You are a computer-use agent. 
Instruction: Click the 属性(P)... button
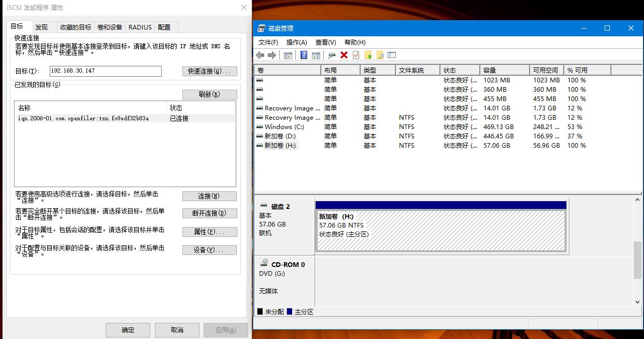[x=209, y=232]
